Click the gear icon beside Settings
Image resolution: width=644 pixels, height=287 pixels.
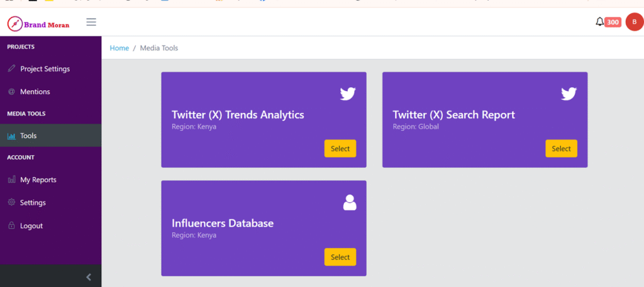11,203
